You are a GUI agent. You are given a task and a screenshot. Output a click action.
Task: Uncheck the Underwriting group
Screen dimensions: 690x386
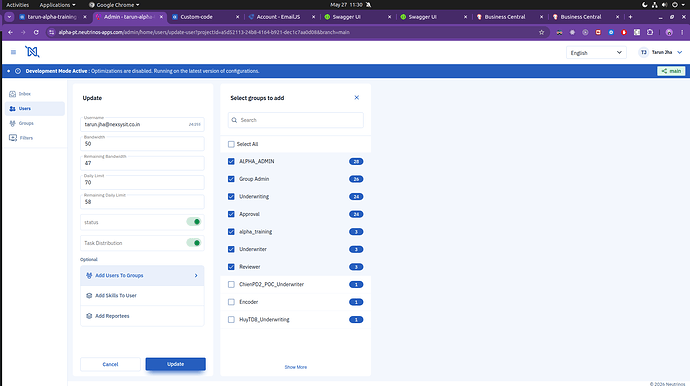point(231,197)
